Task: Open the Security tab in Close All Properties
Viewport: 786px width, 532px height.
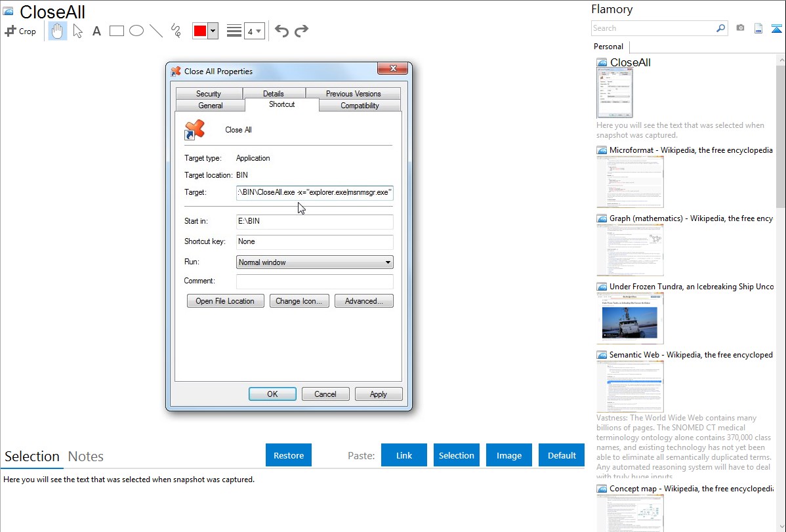Action: [209, 94]
